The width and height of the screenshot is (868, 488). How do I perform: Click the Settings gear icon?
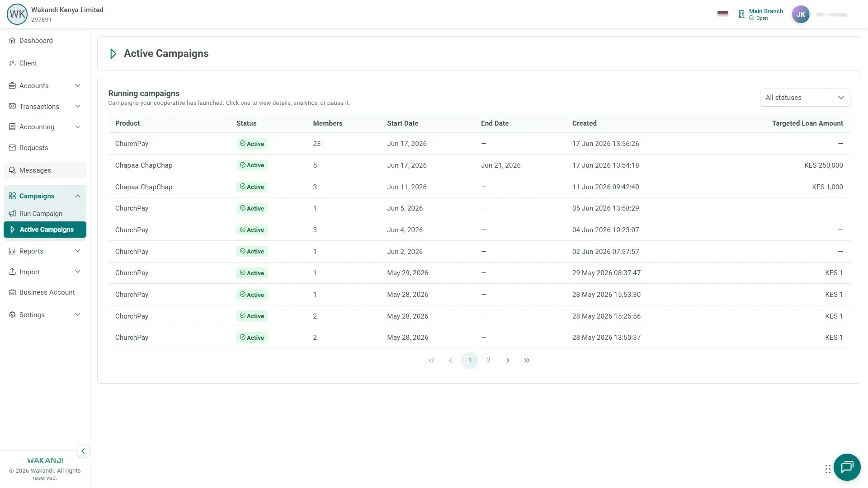[12, 315]
